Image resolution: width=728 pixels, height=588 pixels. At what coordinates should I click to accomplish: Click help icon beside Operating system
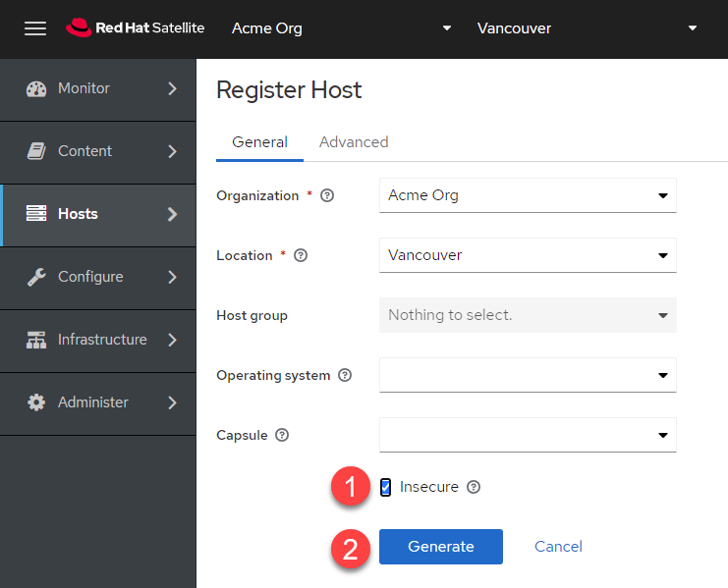pos(345,375)
